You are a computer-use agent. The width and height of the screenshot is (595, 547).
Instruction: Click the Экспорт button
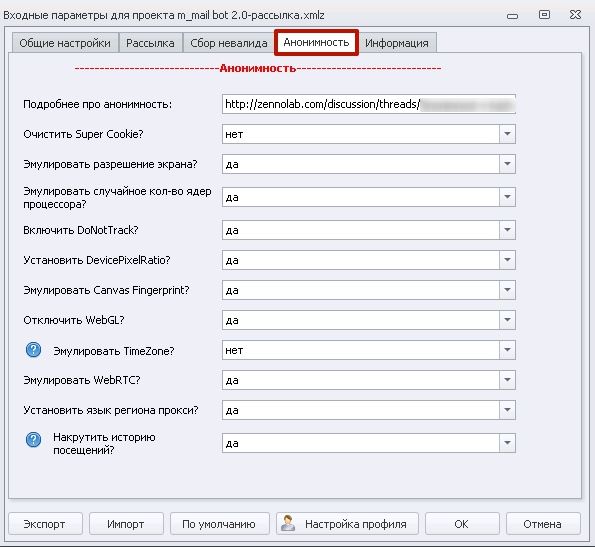tap(45, 524)
